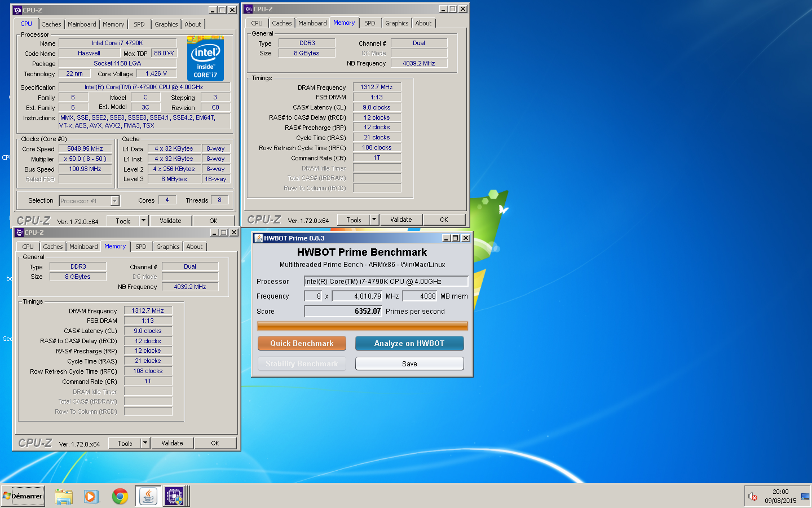This screenshot has height=508, width=812.
Task: Click the Multiplier value x 50.0 ( 8 - 50 )
Action: tap(85, 159)
